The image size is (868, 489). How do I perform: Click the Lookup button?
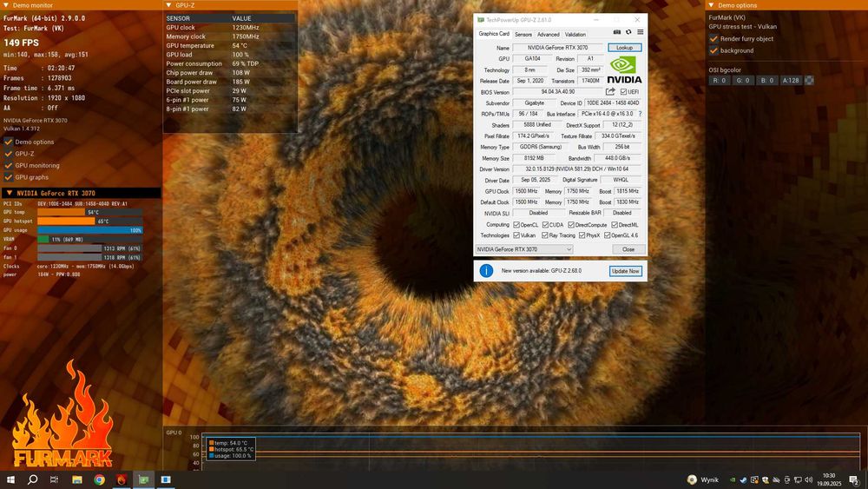click(x=624, y=48)
